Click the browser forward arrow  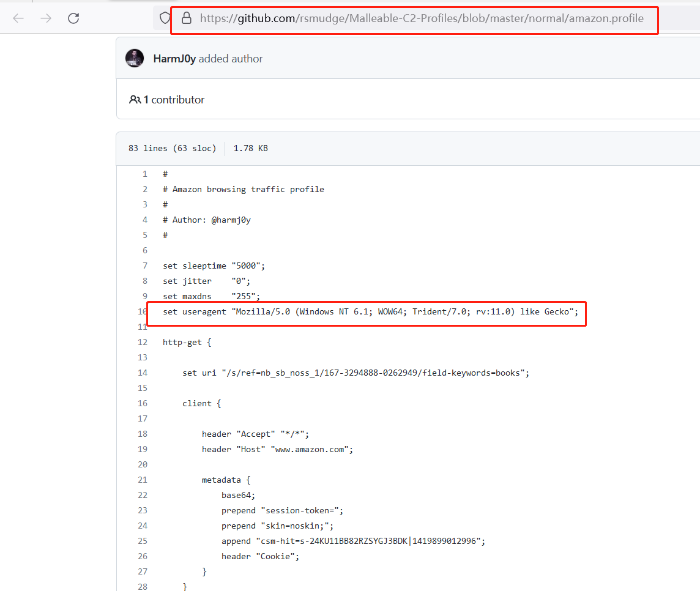pos(46,18)
